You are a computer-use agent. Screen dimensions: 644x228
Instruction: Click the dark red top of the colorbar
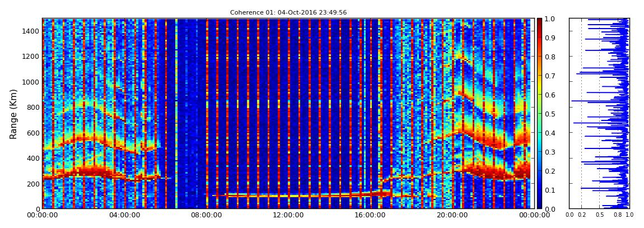click(539, 21)
